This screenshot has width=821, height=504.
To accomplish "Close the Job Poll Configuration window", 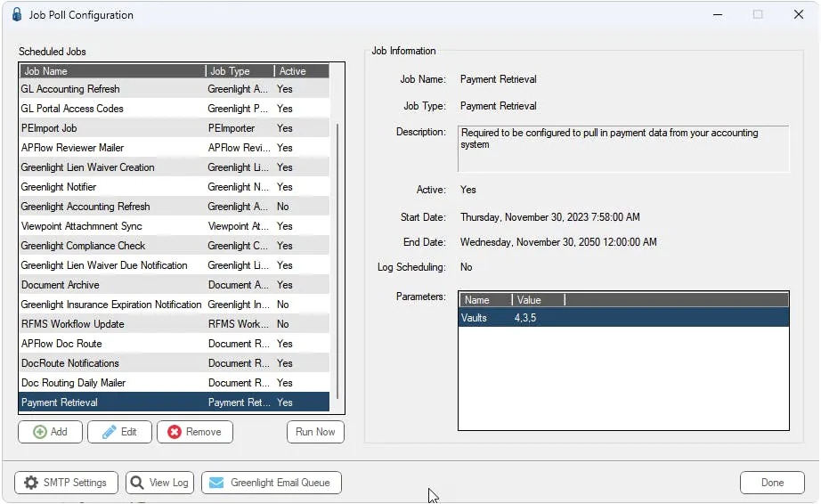I will (x=798, y=14).
